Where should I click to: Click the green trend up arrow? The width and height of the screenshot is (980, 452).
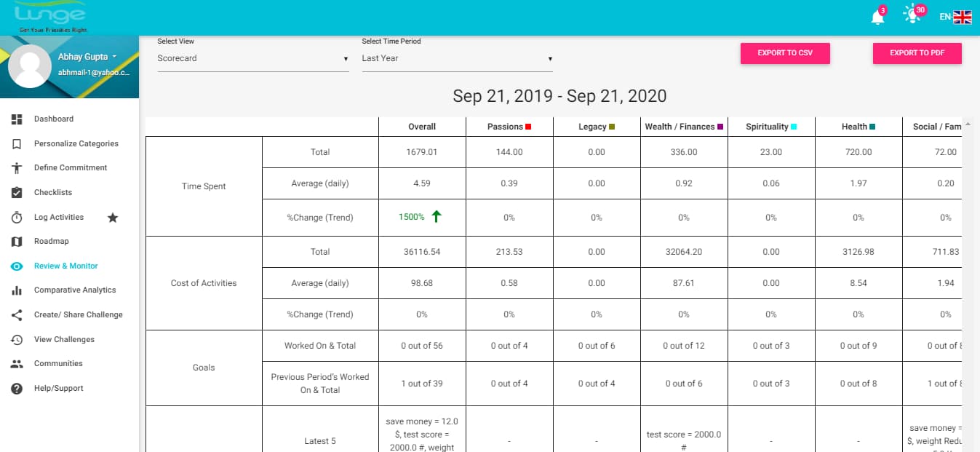(x=437, y=217)
